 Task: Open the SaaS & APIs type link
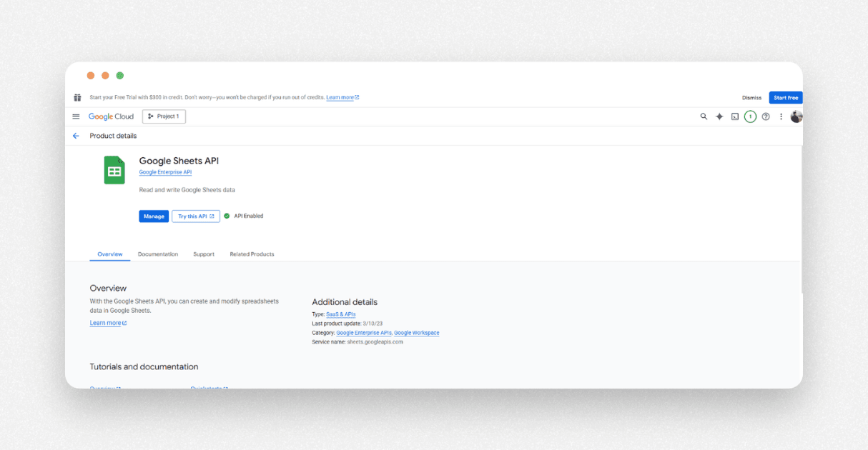(x=340, y=314)
